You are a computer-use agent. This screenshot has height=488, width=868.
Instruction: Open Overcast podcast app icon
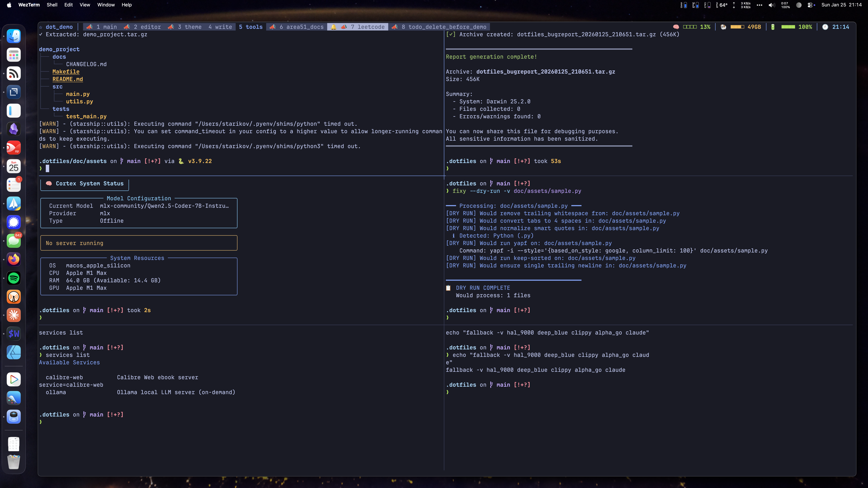coord(14,297)
